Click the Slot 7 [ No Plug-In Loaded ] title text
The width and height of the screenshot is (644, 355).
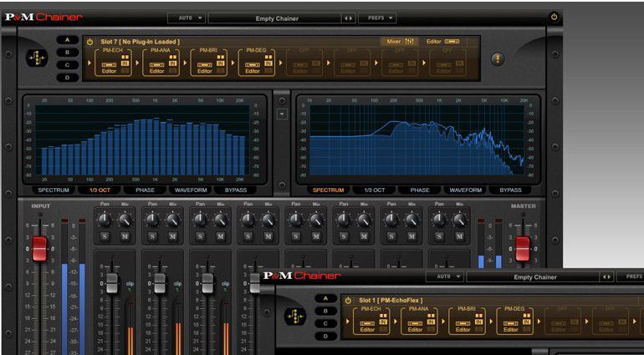140,42
